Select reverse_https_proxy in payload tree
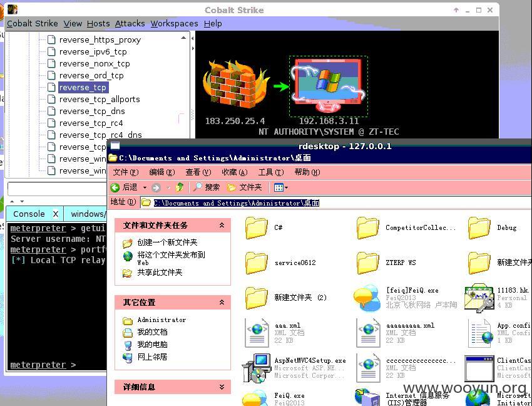Viewport: 532px width, 406px height. [100, 39]
